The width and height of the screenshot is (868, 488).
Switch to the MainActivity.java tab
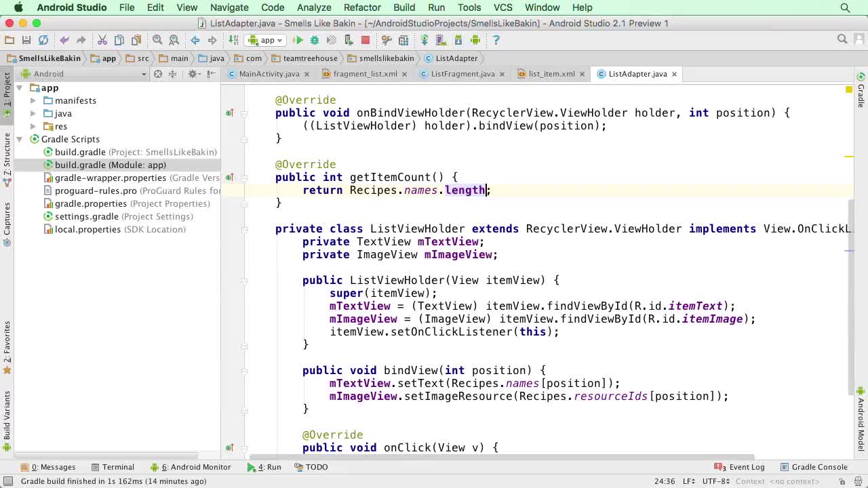coord(269,74)
